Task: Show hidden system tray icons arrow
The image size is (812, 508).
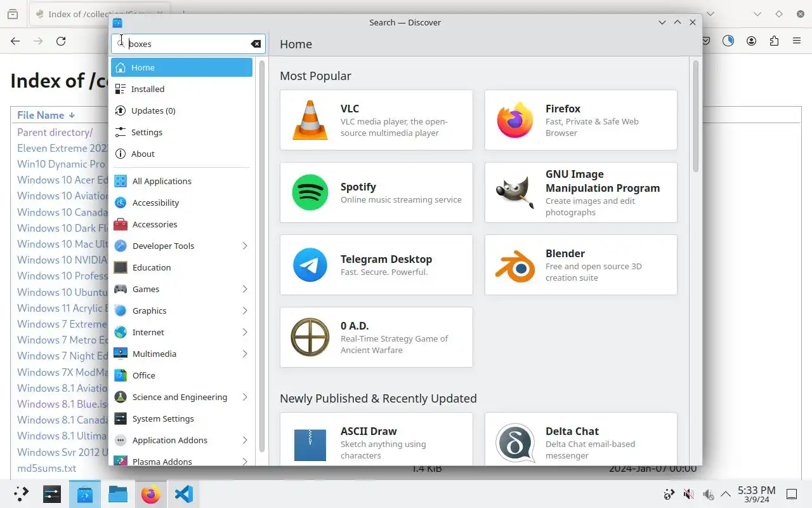Action: 726,494
